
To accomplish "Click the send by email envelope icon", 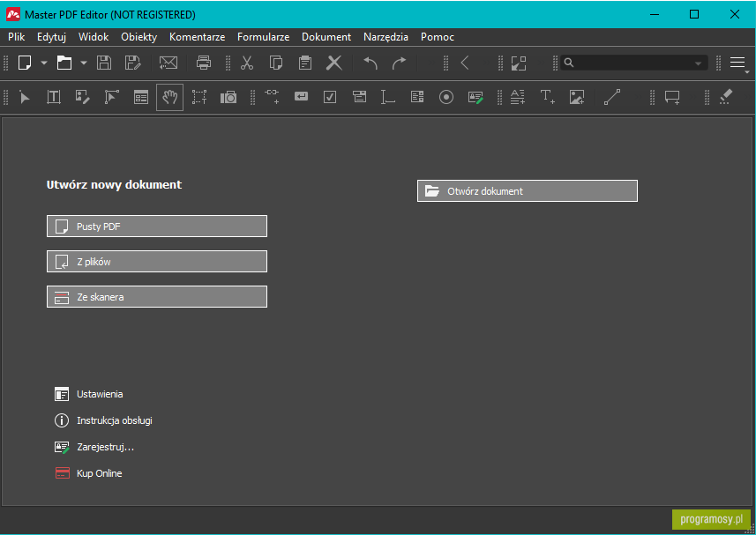I will pyautogui.click(x=168, y=63).
